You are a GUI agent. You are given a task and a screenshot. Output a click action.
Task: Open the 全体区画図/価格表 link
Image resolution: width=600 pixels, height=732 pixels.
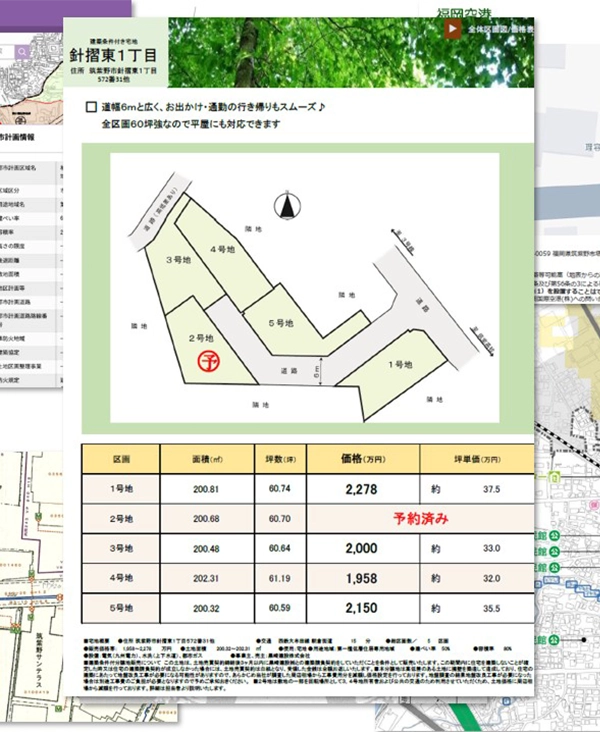[x=500, y=29]
